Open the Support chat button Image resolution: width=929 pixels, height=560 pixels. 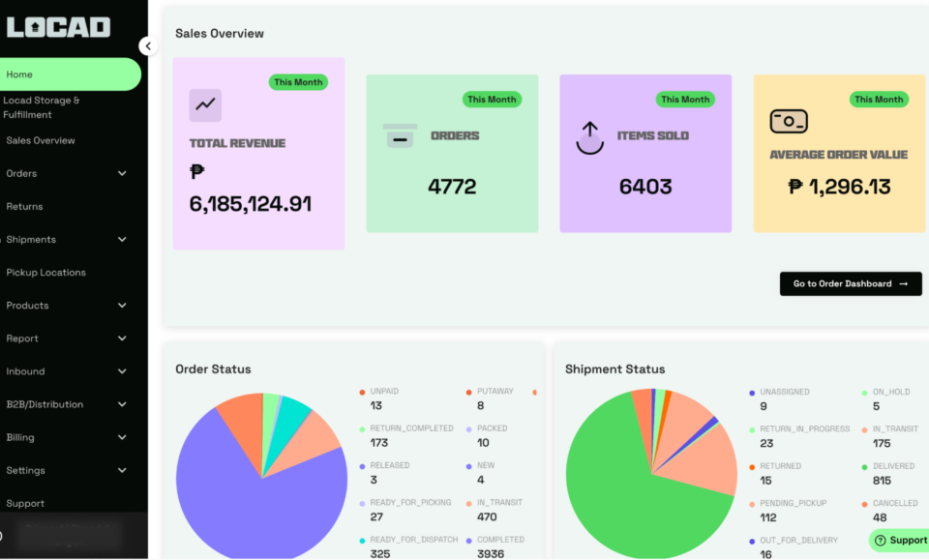click(899, 541)
